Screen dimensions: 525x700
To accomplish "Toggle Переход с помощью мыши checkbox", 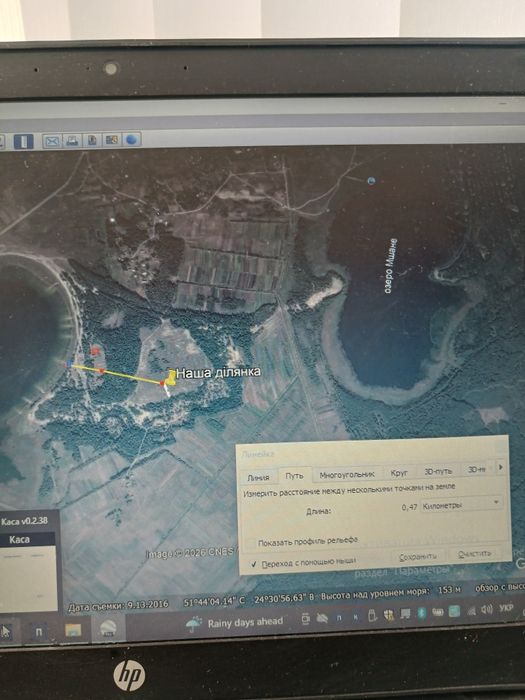I will tap(254, 564).
